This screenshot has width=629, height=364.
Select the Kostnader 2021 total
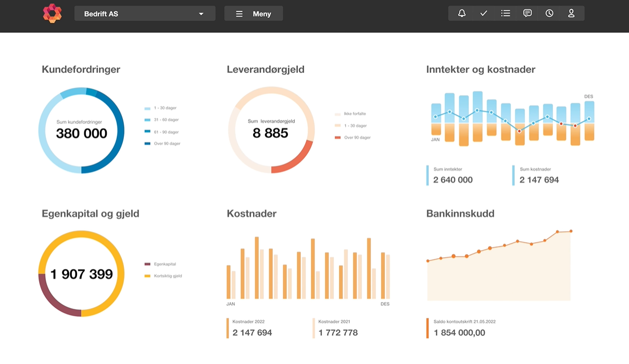[338, 332]
